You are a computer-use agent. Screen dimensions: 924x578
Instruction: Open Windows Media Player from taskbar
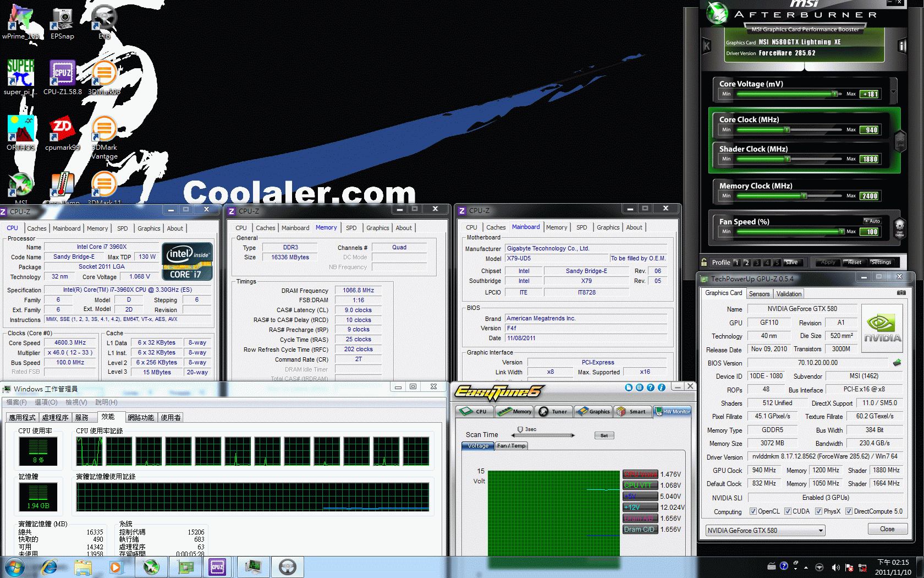click(x=116, y=567)
